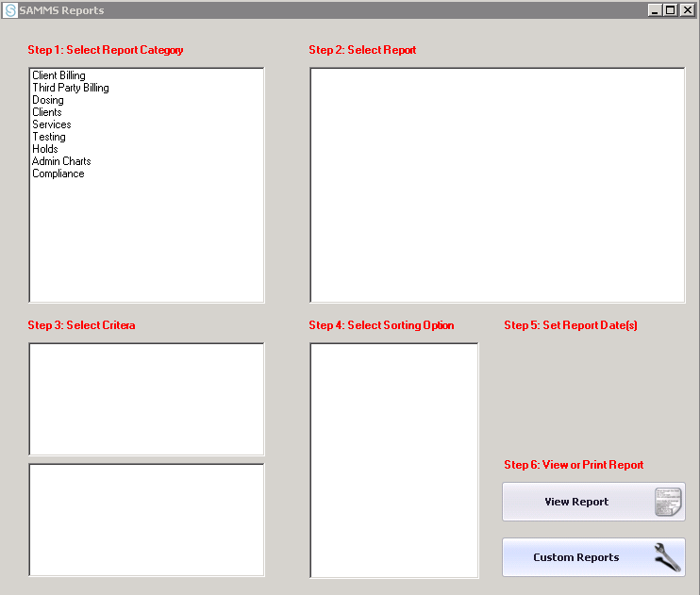Screen dimensions: 700x595
Task: Click the document icon on View Report
Action: tap(668, 502)
